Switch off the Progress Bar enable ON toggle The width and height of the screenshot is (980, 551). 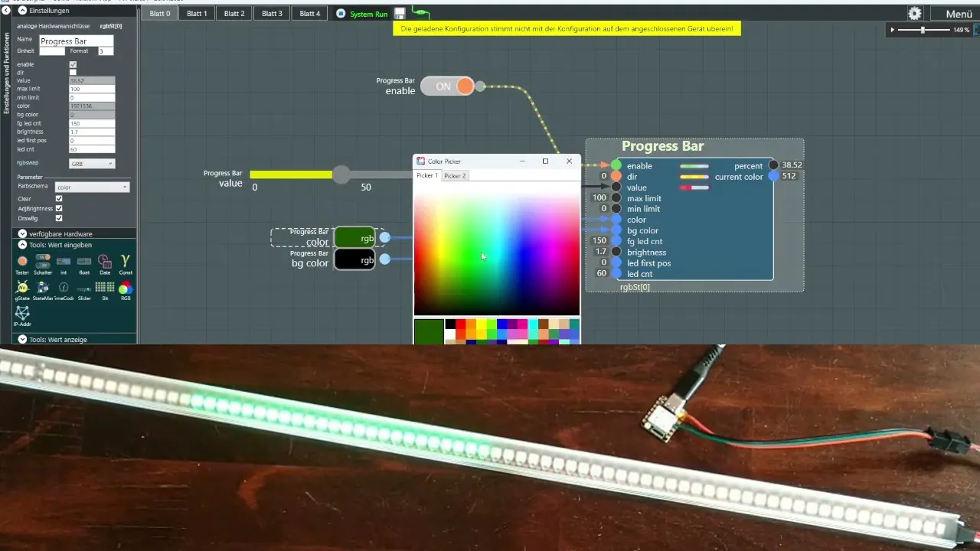pos(447,86)
